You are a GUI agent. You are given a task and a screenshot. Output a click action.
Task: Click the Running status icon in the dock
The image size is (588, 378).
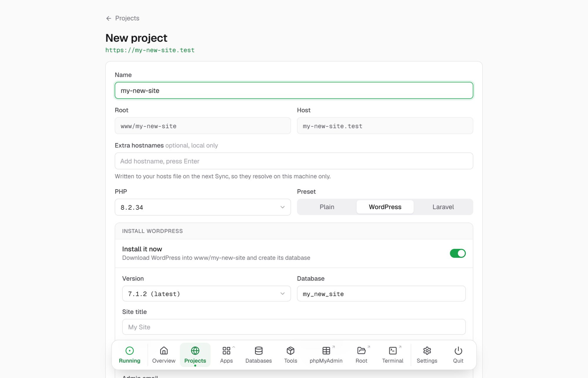tap(129, 351)
